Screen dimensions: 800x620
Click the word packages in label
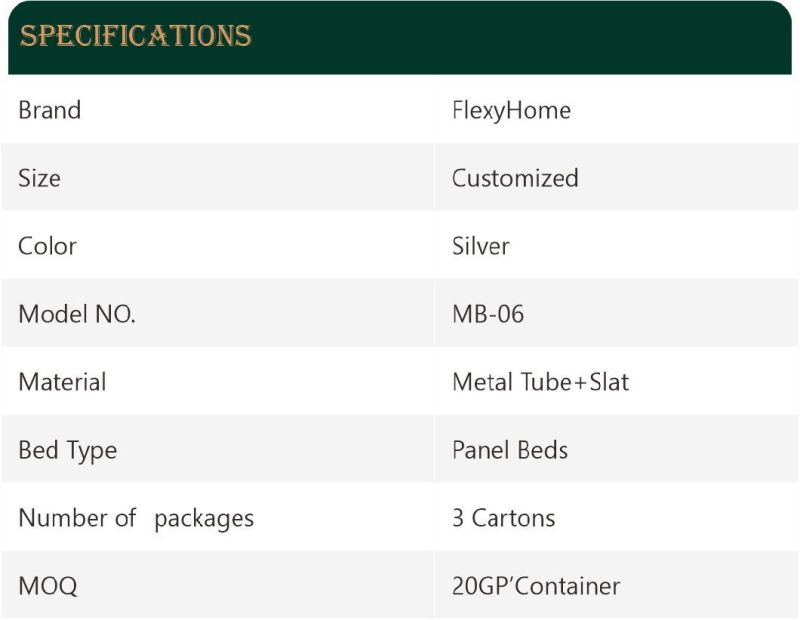[x=204, y=519]
